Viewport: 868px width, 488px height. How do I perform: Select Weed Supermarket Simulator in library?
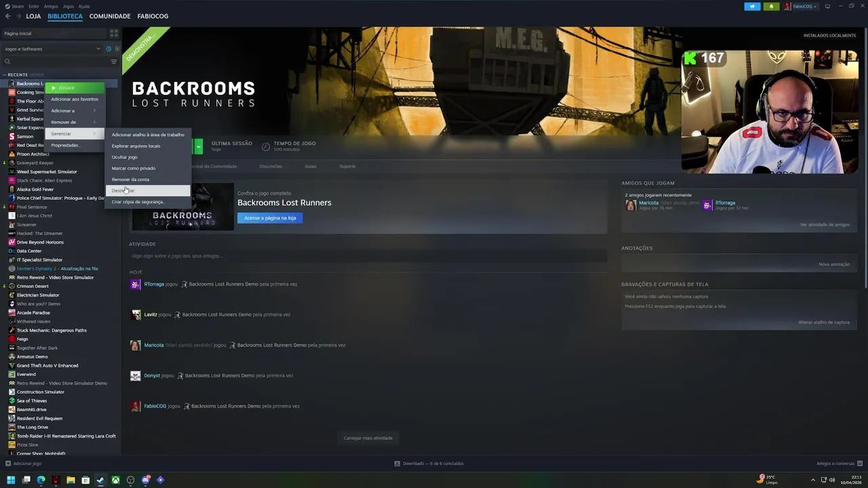47,171
